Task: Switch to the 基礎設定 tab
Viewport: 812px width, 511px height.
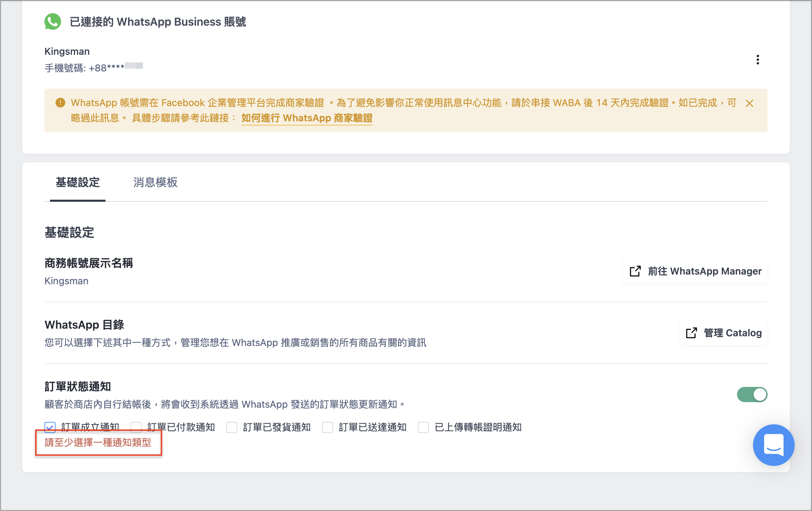Action: (78, 182)
